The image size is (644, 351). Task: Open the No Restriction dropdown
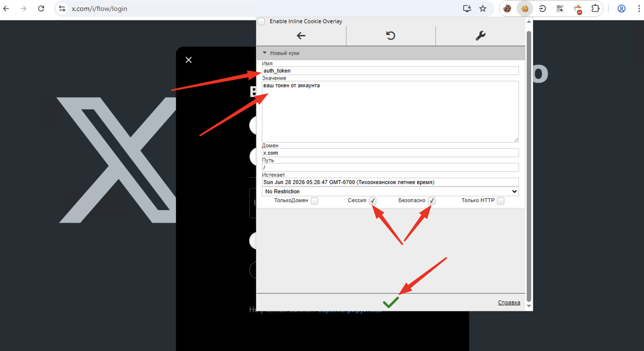pyautogui.click(x=390, y=191)
